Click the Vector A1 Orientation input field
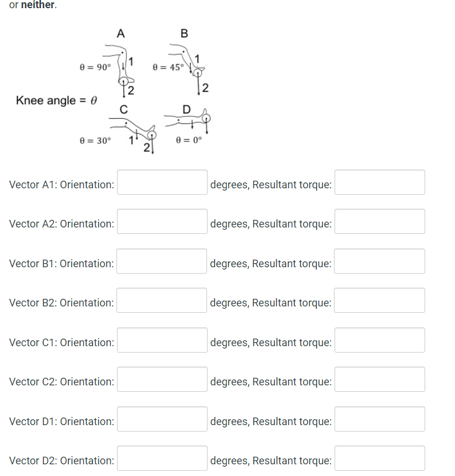The height and width of the screenshot is (476, 455). point(162,182)
